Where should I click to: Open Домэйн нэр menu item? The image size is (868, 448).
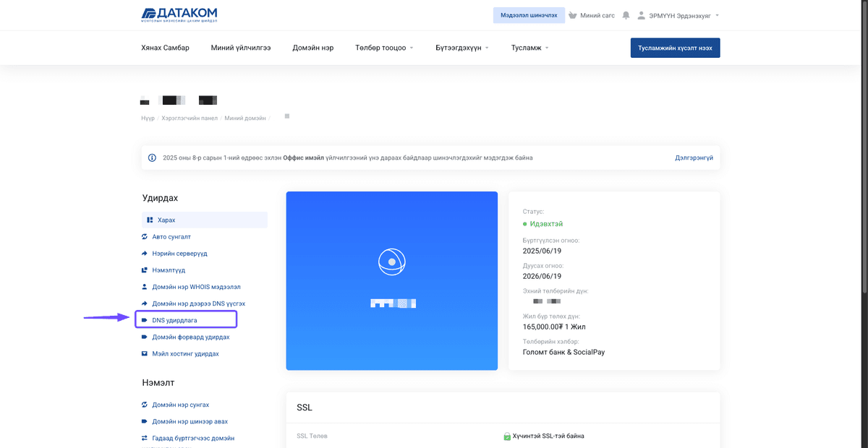(x=313, y=48)
